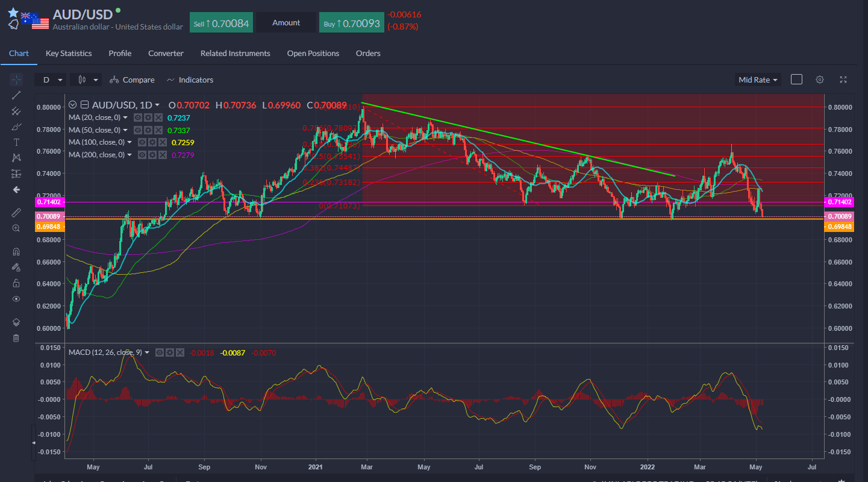868x482 pixels.
Task: Click the zoom-in magnifier tool
Action: tap(16, 228)
